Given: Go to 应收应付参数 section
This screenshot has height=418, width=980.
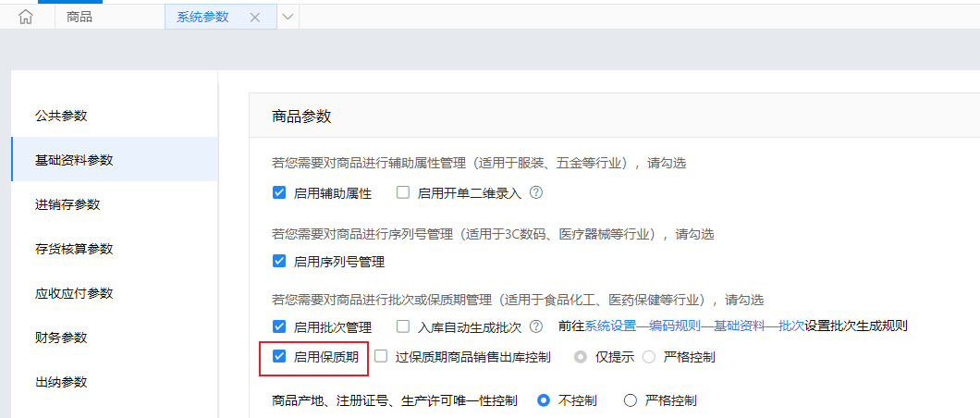Looking at the screenshot, I should coord(115,293).
